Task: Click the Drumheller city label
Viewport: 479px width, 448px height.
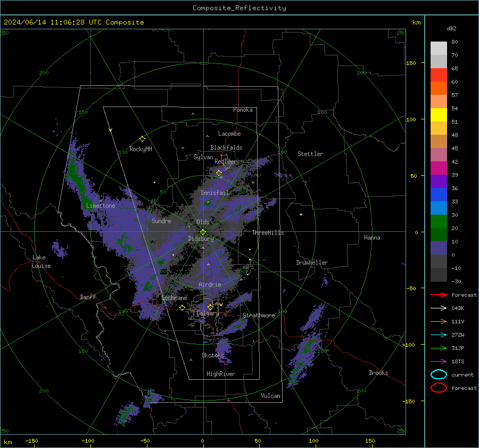Action: click(312, 263)
